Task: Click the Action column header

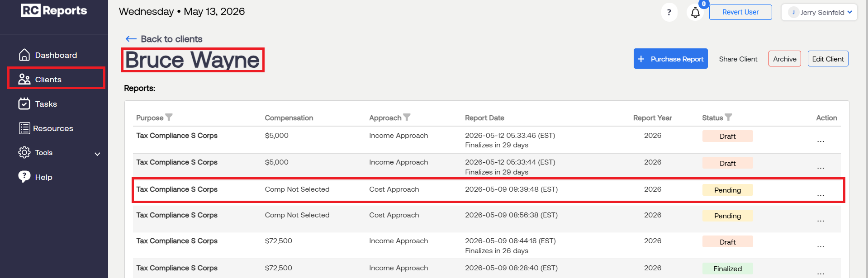Action: click(x=826, y=118)
